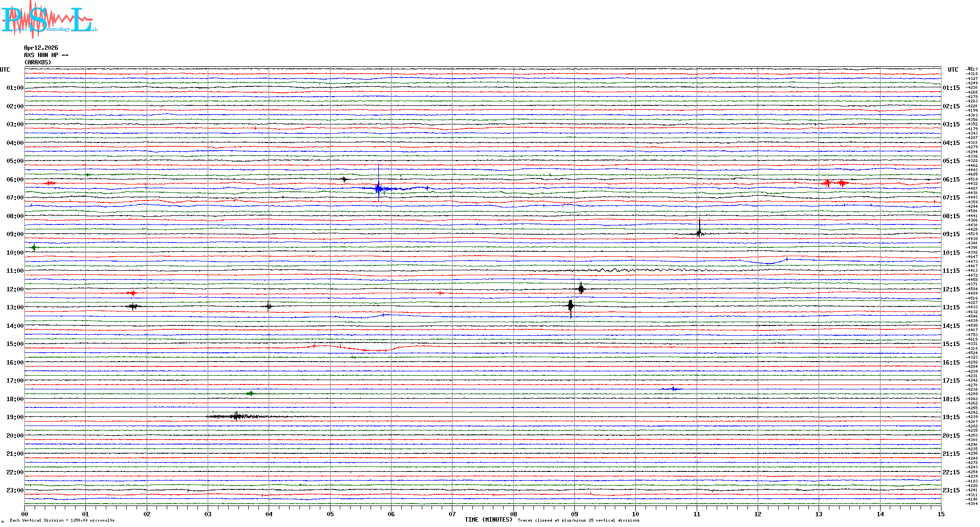The image size is (980, 527).
Task: Click the 12:15 label on right axis
Action: coord(951,289)
